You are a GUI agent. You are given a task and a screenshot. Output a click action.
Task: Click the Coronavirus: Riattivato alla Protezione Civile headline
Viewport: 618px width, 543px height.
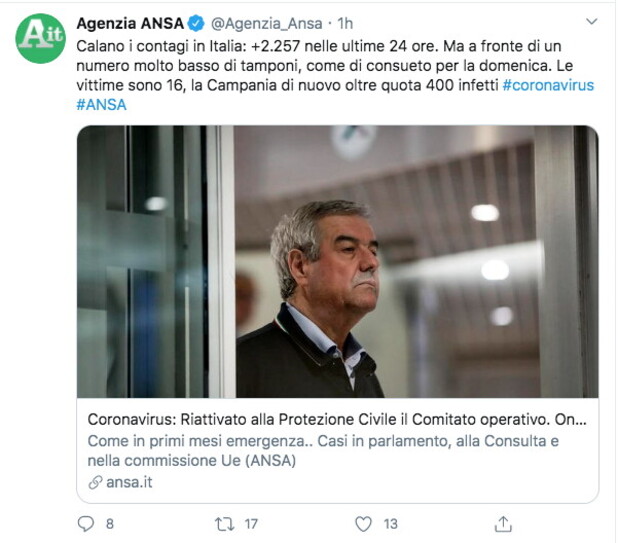tap(337, 420)
